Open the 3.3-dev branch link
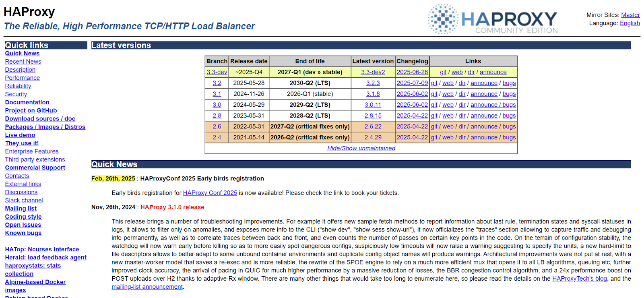The width and height of the screenshot is (644, 298). pyautogui.click(x=217, y=72)
